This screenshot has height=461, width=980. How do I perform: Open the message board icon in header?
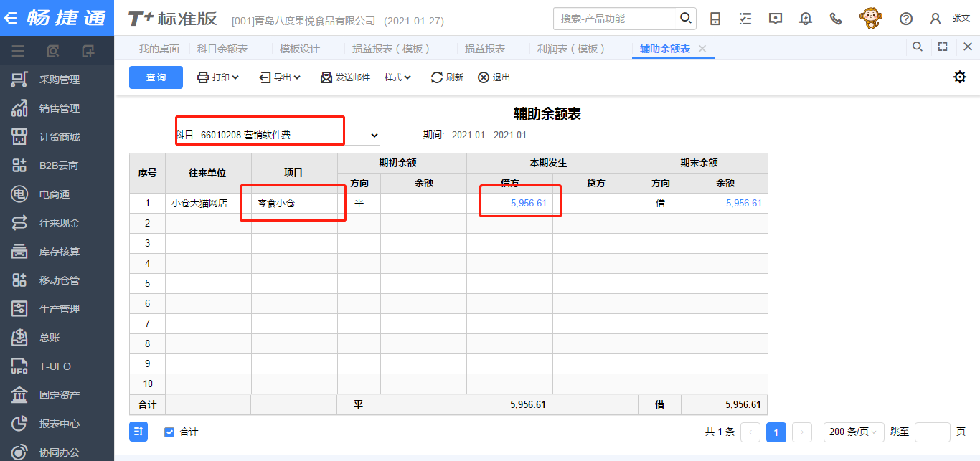pos(776,19)
